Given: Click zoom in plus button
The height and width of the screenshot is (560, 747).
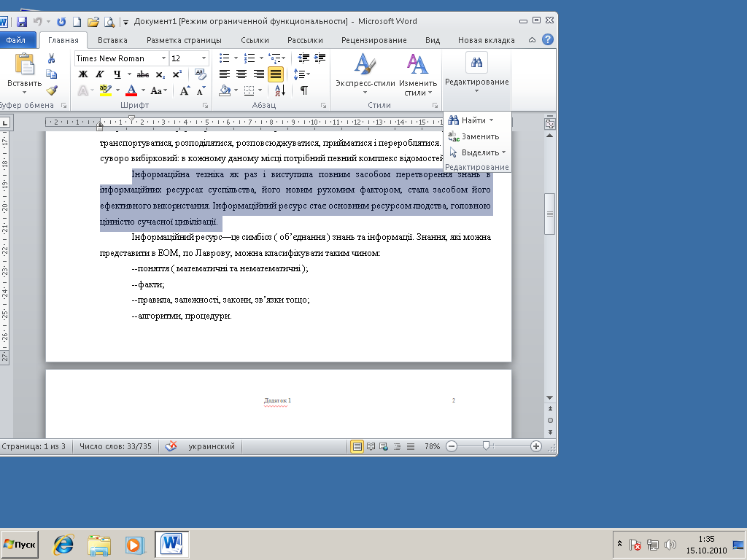Looking at the screenshot, I should (x=536, y=446).
